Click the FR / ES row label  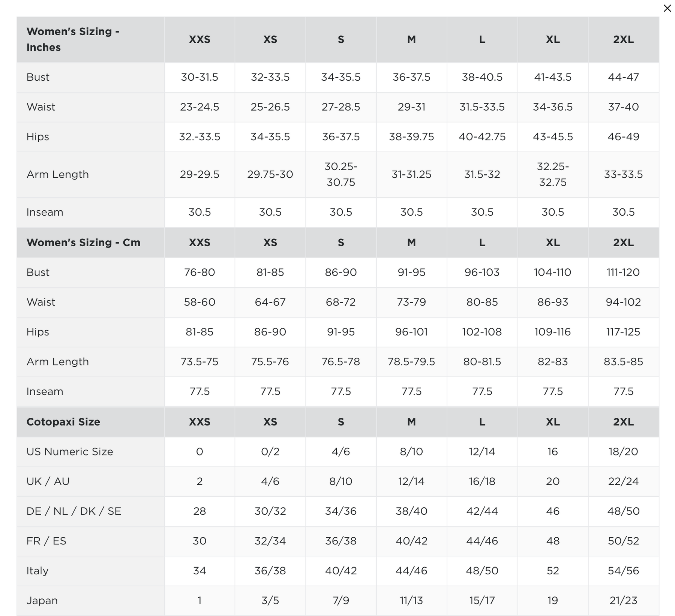coord(46,541)
